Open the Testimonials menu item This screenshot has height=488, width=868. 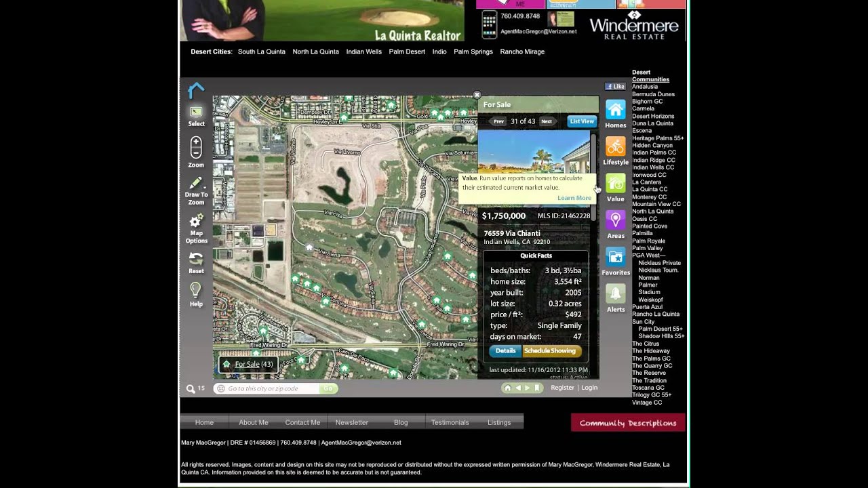[450, 422]
